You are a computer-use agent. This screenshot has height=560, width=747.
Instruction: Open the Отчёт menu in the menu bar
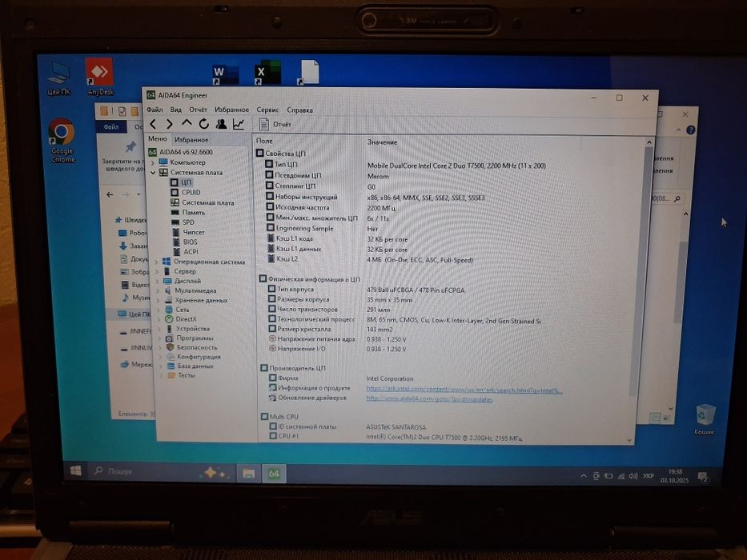pos(199,110)
